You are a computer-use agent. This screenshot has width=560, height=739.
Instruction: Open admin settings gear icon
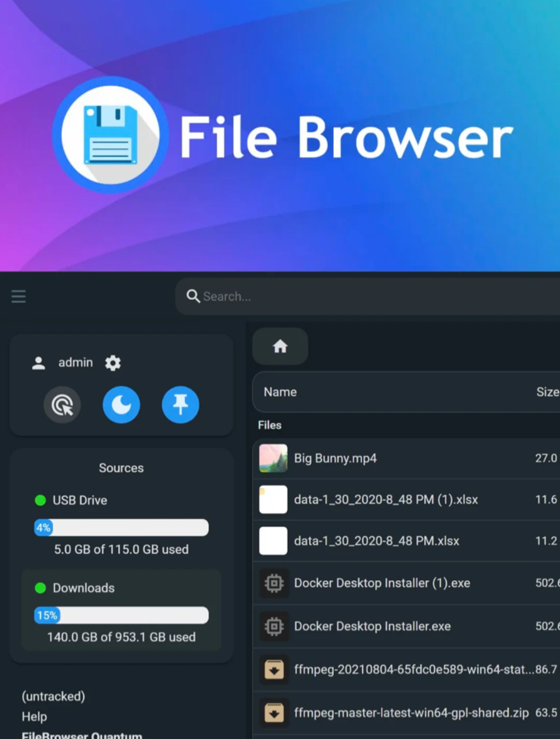[113, 363]
